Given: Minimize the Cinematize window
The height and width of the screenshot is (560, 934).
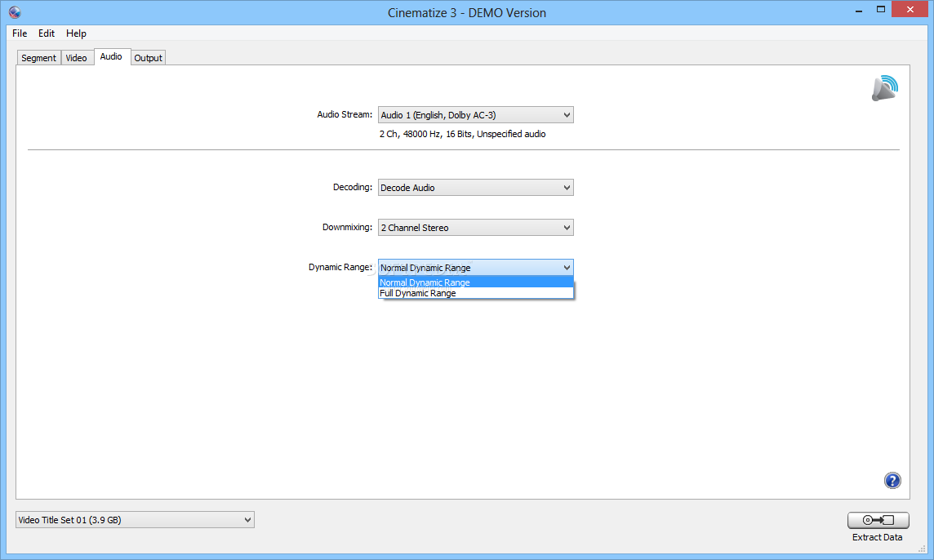Looking at the screenshot, I should tap(859, 10).
